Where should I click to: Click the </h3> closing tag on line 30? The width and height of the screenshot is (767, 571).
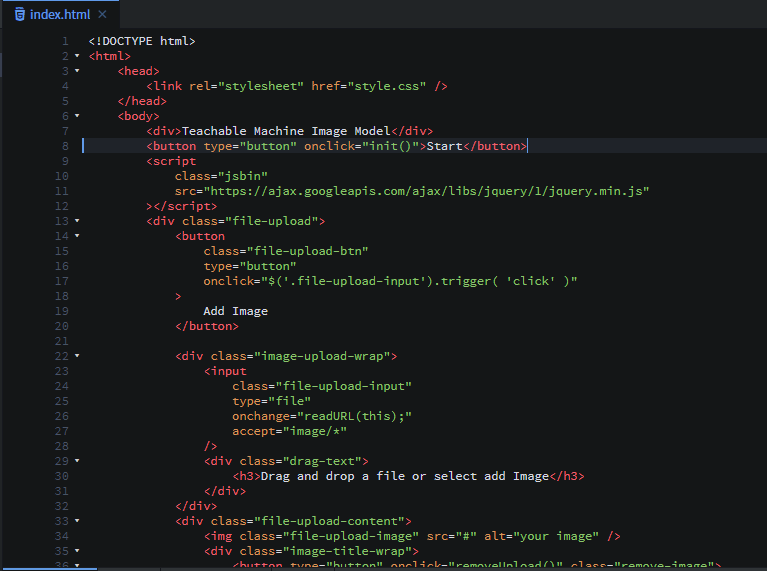(x=567, y=476)
